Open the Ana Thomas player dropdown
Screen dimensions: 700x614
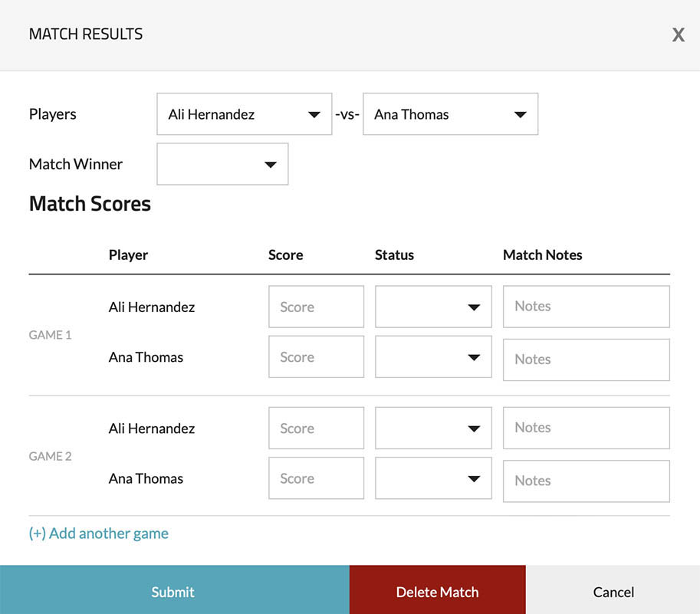(x=450, y=114)
